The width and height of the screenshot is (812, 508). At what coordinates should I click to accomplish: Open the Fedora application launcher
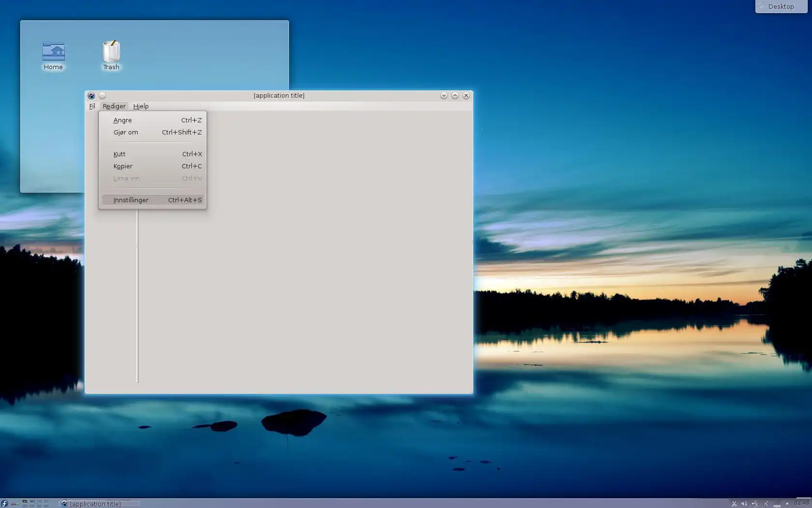click(4, 504)
